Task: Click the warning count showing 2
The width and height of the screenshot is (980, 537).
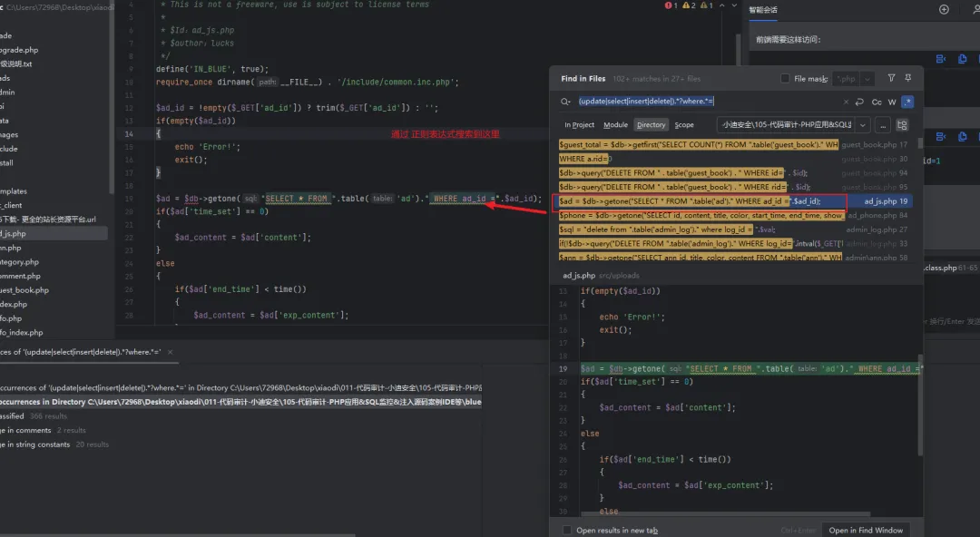Action: click(689, 5)
